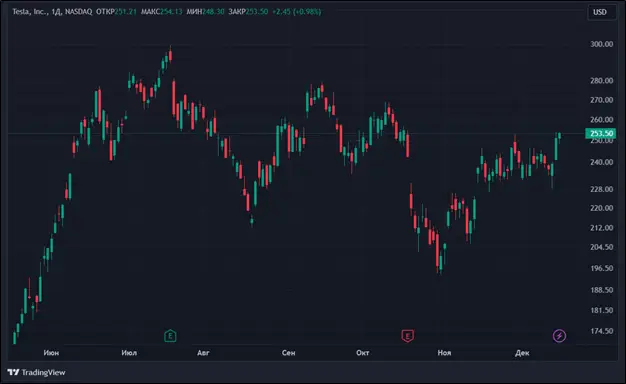Open the USD currency selector

tap(600, 12)
